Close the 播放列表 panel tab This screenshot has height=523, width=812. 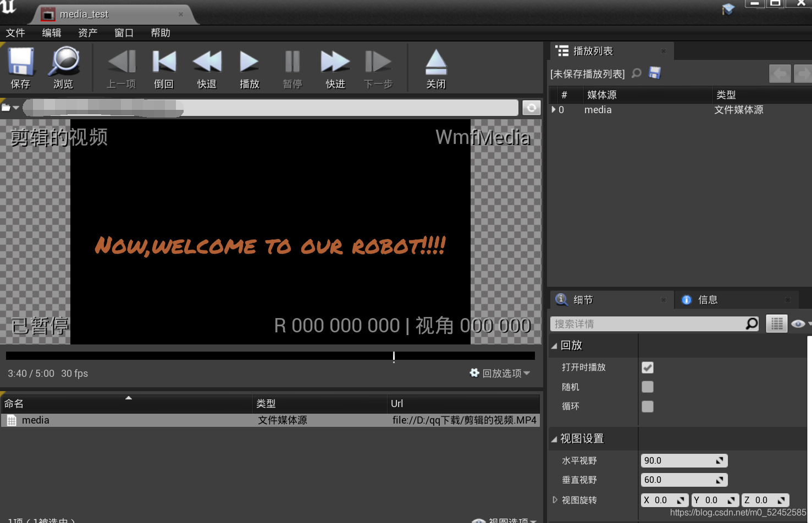[664, 51]
